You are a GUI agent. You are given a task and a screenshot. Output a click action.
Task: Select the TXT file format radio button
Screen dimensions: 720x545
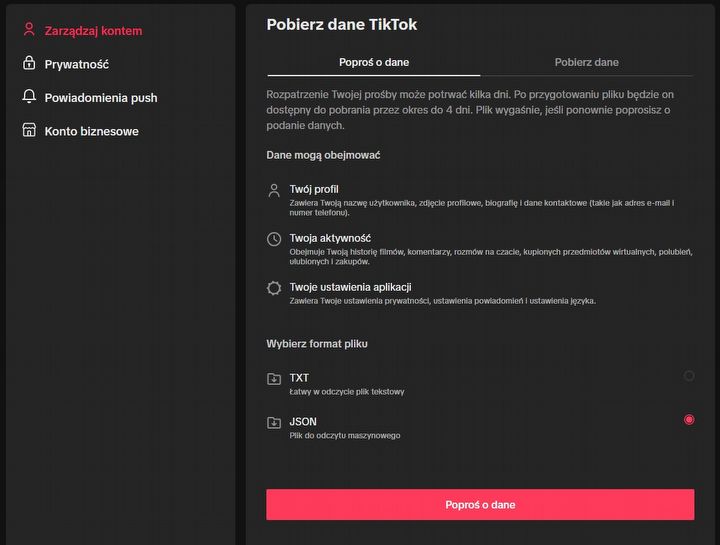click(689, 376)
